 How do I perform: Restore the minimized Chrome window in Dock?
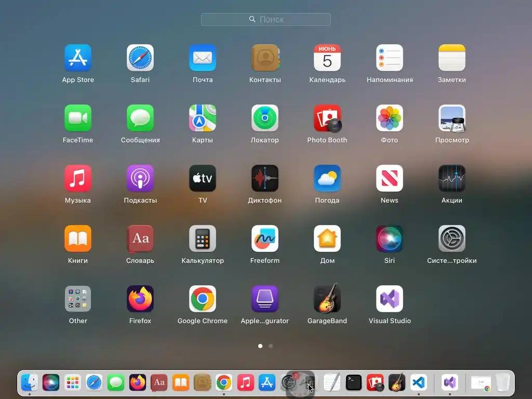pyautogui.click(x=481, y=383)
